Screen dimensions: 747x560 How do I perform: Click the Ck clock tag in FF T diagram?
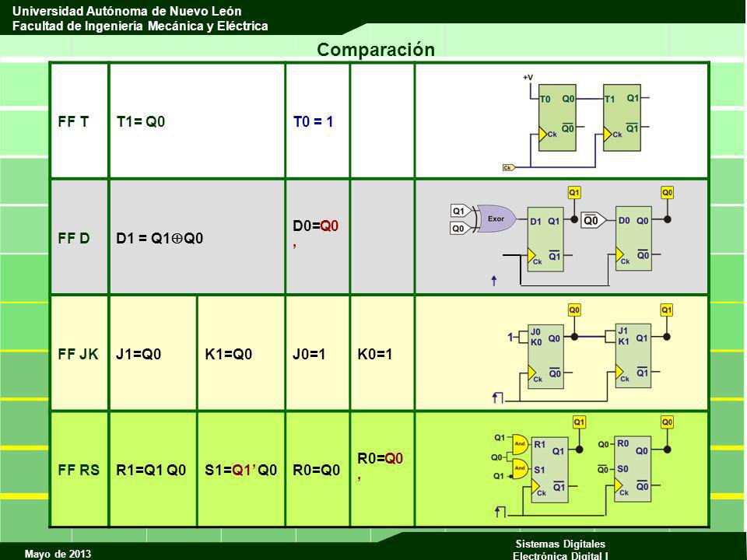pyautogui.click(x=509, y=168)
